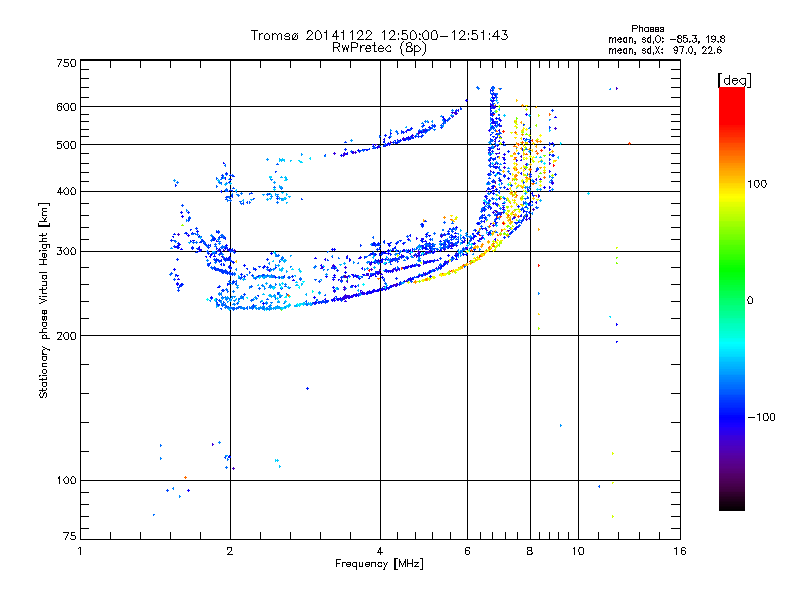Click the mean, sd,X statistics line
This screenshot has width=800, height=600.
665,51
